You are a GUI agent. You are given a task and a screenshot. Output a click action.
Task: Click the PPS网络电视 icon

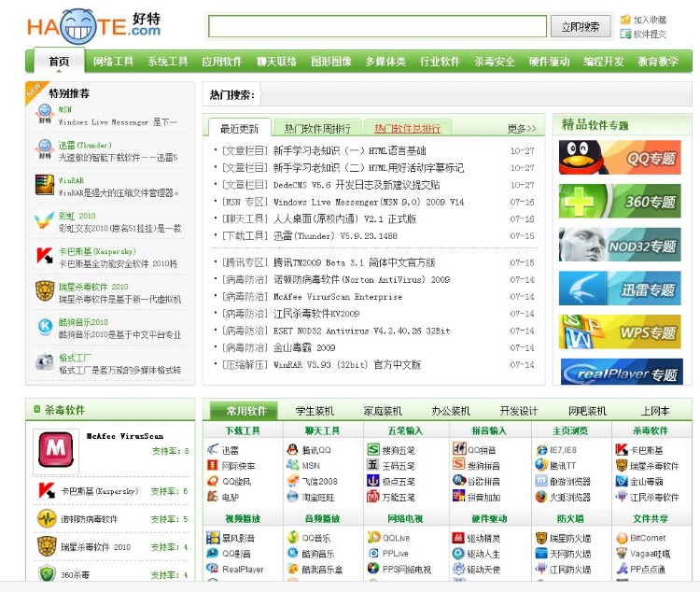pyautogui.click(x=373, y=569)
